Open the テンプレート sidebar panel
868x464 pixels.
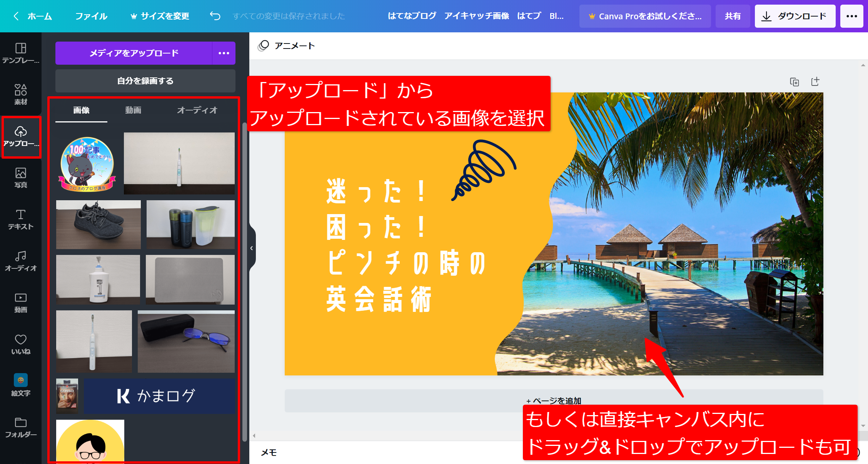21,53
